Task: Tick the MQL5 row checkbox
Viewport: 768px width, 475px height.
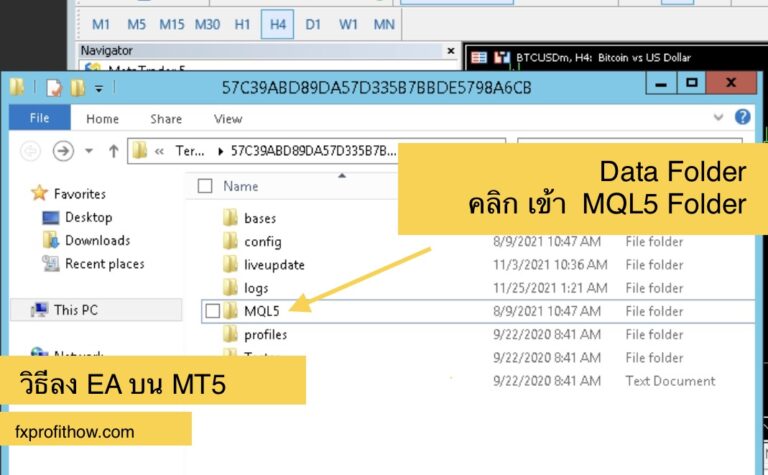Action: 212,311
